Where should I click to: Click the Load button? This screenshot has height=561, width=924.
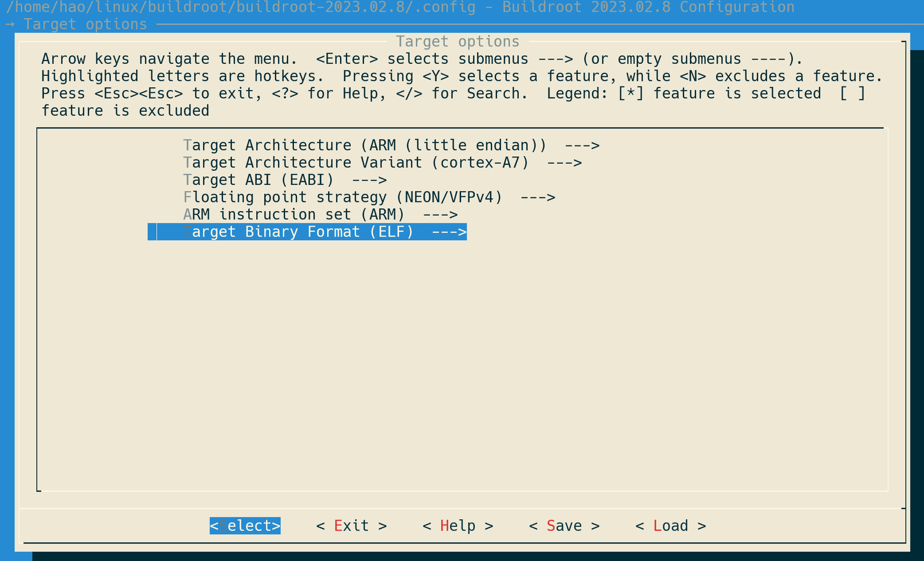click(x=671, y=526)
